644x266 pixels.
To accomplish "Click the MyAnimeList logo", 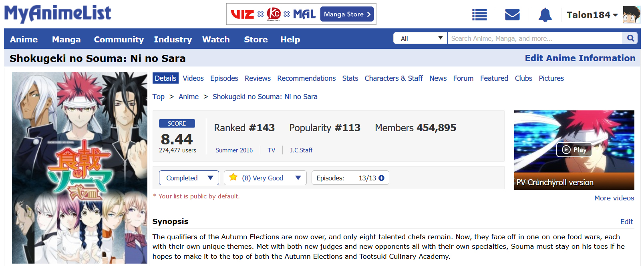I will click(58, 13).
